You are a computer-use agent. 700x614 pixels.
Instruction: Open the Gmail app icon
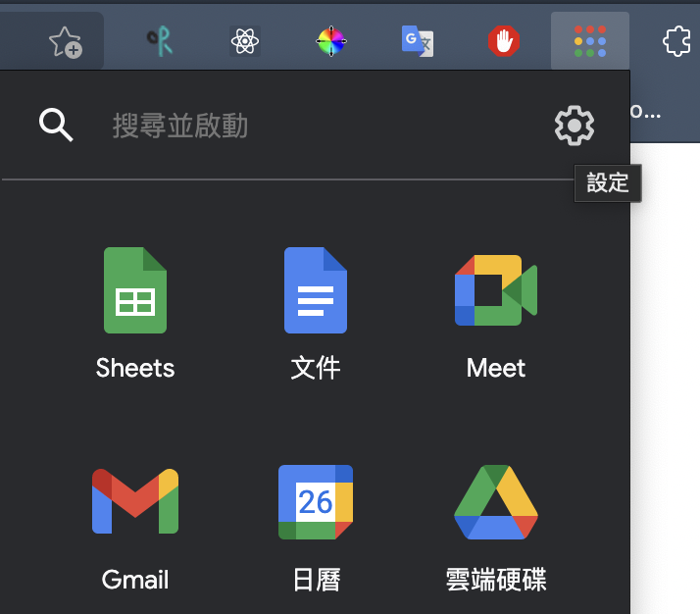coord(135,501)
